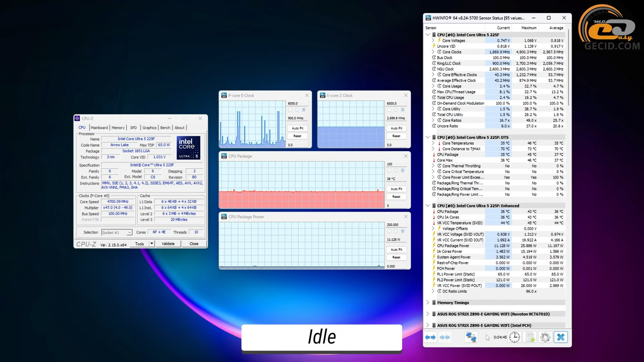Collapse the Core Ultra 5 225F: DTS group
This screenshot has height=362, width=644.
point(428,137)
